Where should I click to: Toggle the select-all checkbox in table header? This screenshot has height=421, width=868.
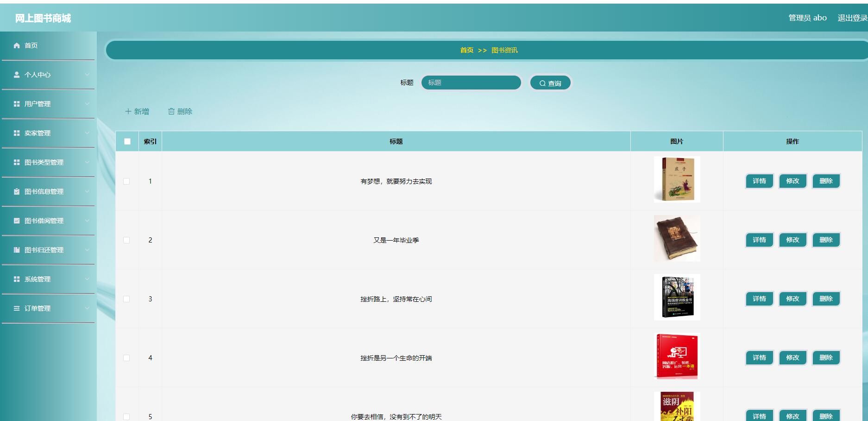(x=127, y=141)
